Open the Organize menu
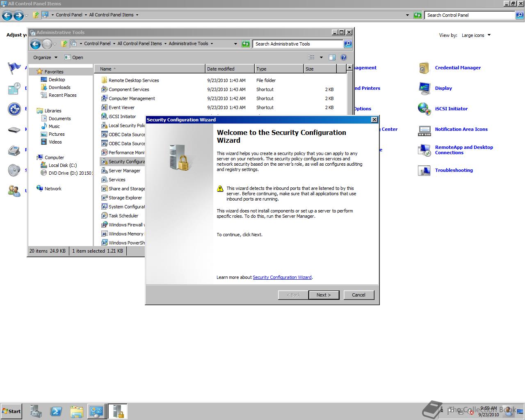Image resolution: width=525 pixels, height=420 pixels. pyautogui.click(x=46, y=57)
